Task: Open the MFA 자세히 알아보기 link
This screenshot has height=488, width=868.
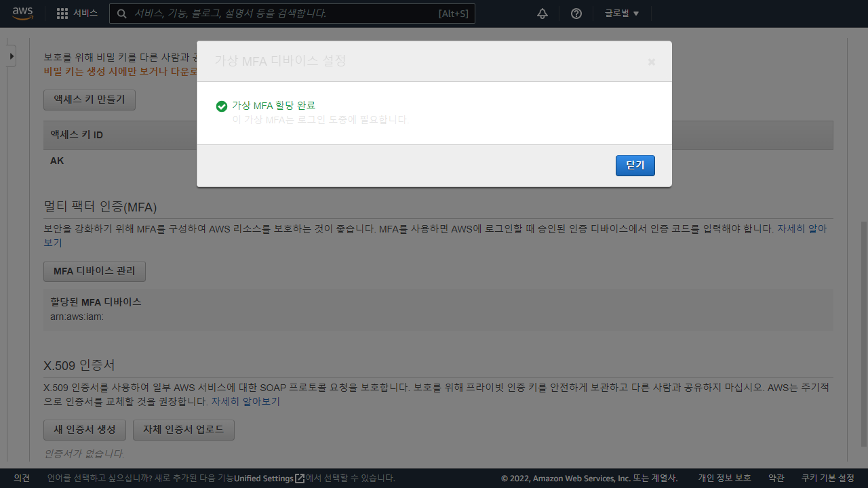Action: point(800,229)
